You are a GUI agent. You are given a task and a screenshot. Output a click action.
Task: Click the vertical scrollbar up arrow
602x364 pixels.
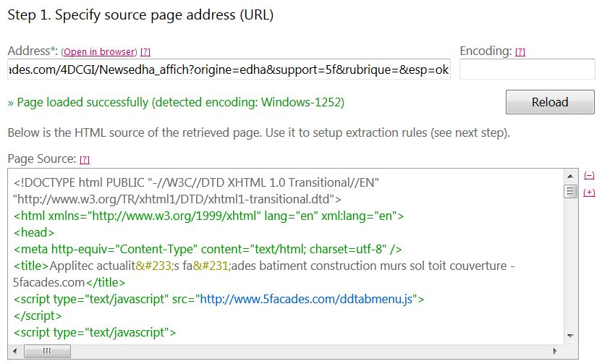pyautogui.click(x=570, y=177)
